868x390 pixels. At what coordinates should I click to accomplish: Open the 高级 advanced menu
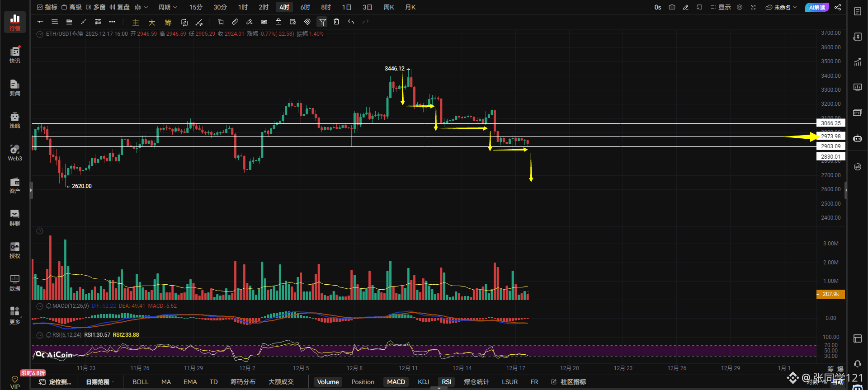71,7
